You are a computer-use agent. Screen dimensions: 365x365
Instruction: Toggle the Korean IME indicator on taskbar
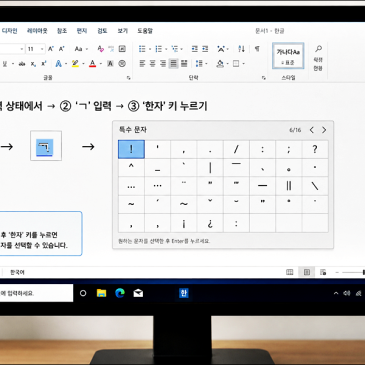183,293
